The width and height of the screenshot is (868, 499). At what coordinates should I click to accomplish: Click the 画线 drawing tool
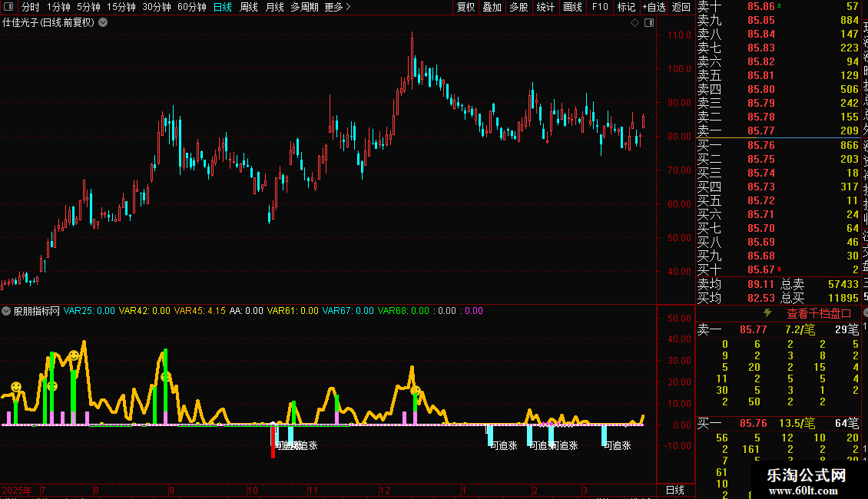pyautogui.click(x=572, y=7)
